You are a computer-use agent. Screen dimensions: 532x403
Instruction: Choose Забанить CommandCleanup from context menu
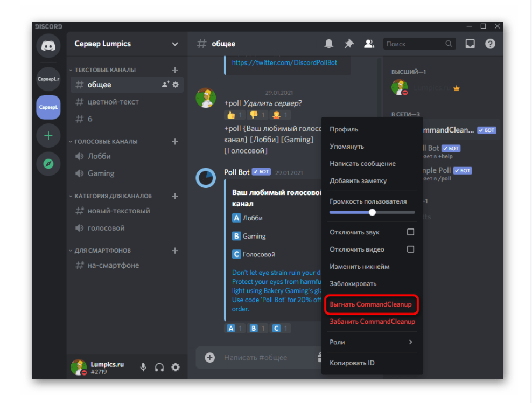372,322
